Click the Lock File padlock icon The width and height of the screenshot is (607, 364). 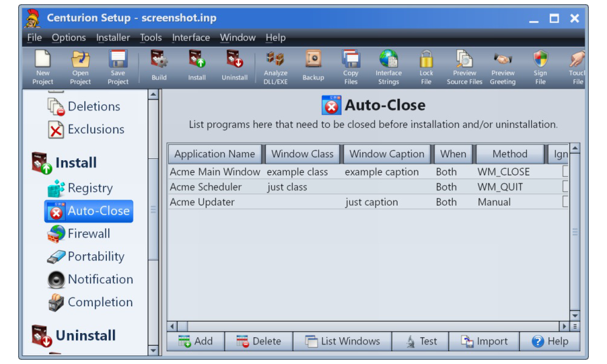pyautogui.click(x=426, y=67)
